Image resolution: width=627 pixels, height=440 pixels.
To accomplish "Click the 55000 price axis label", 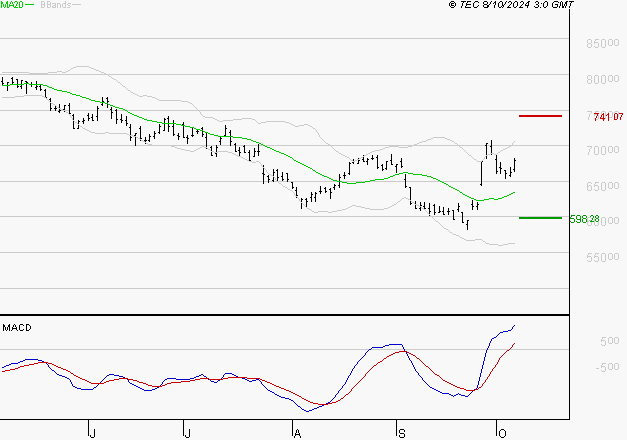I will tap(603, 257).
